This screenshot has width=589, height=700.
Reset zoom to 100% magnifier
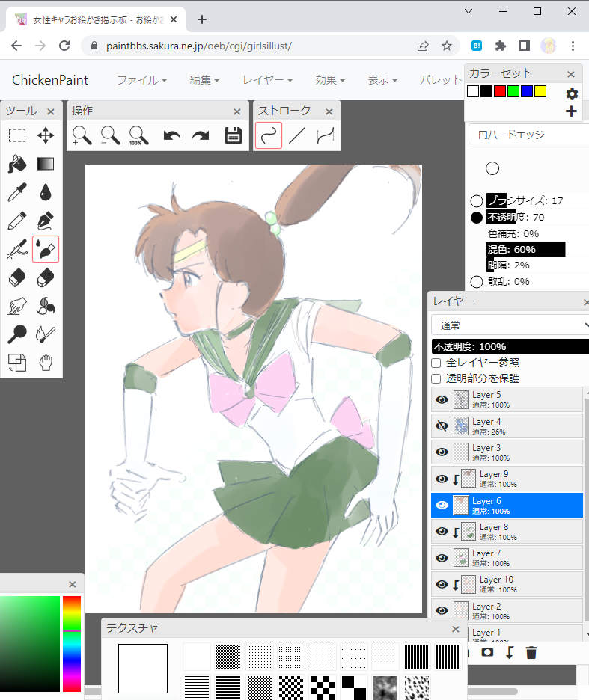(138, 135)
